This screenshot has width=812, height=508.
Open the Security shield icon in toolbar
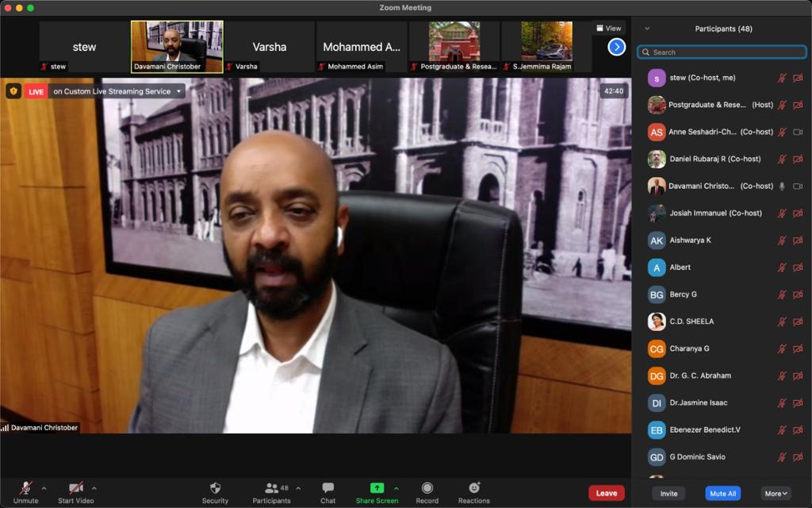pos(215,488)
